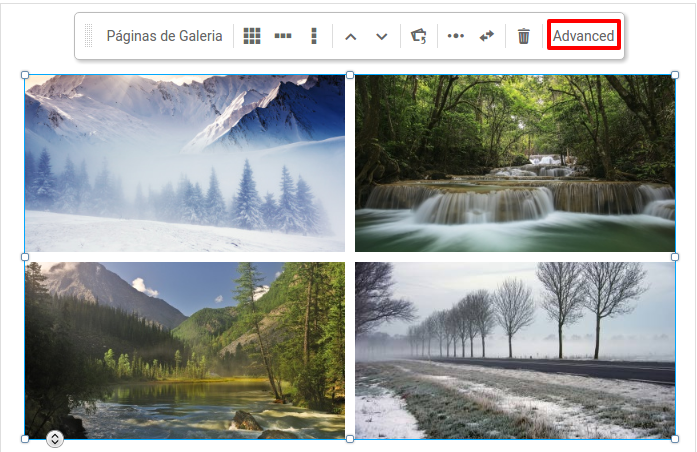Click the top-right selection handle
The image size is (697, 452).
(x=675, y=75)
